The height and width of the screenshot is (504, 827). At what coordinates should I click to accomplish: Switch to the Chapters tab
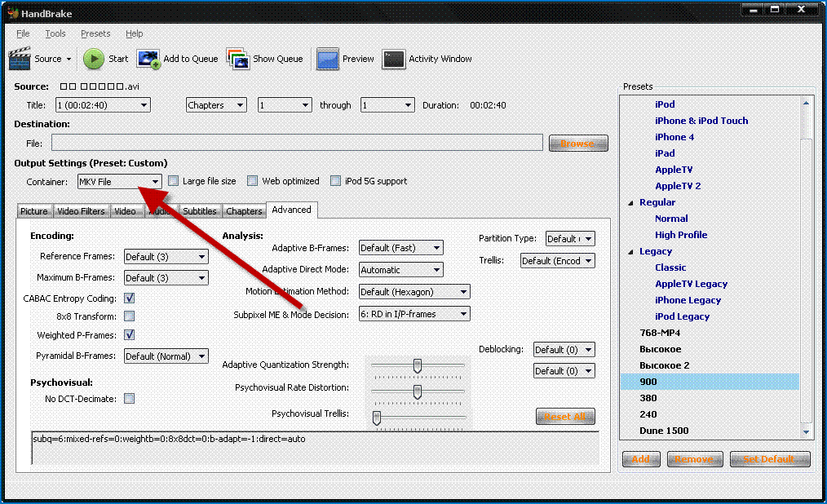point(244,211)
